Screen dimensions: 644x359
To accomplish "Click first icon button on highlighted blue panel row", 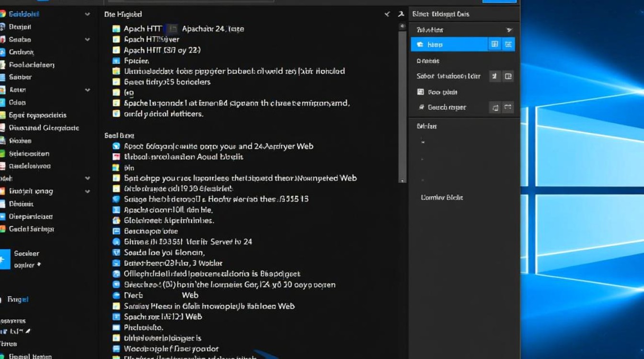I will point(494,45).
